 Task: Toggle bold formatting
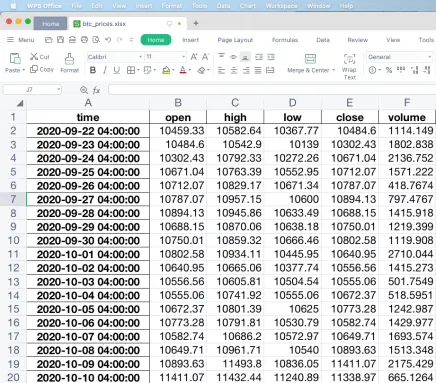pyautogui.click(x=93, y=70)
